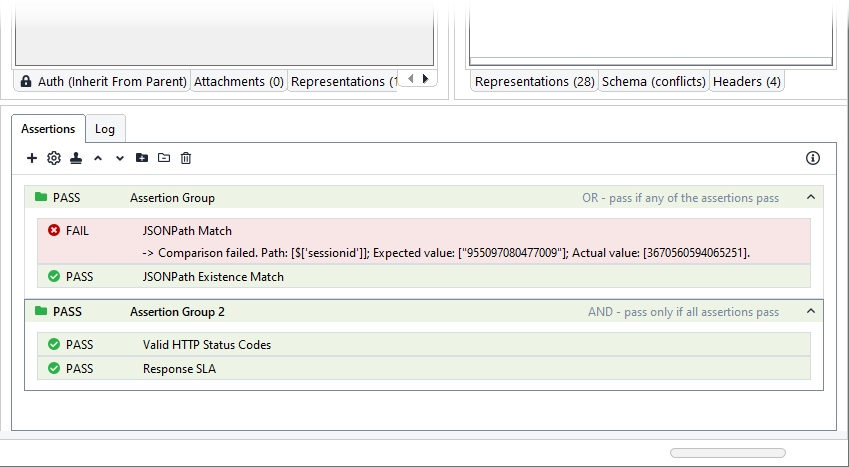Screen dimensions: 849x467
Task: Click the plus icon to add an assertion
Action: point(32,158)
